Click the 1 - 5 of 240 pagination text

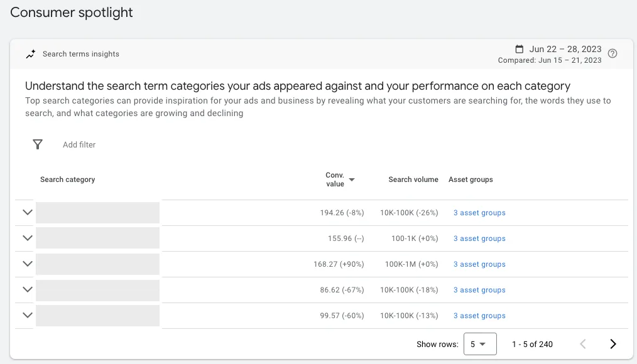532,344
